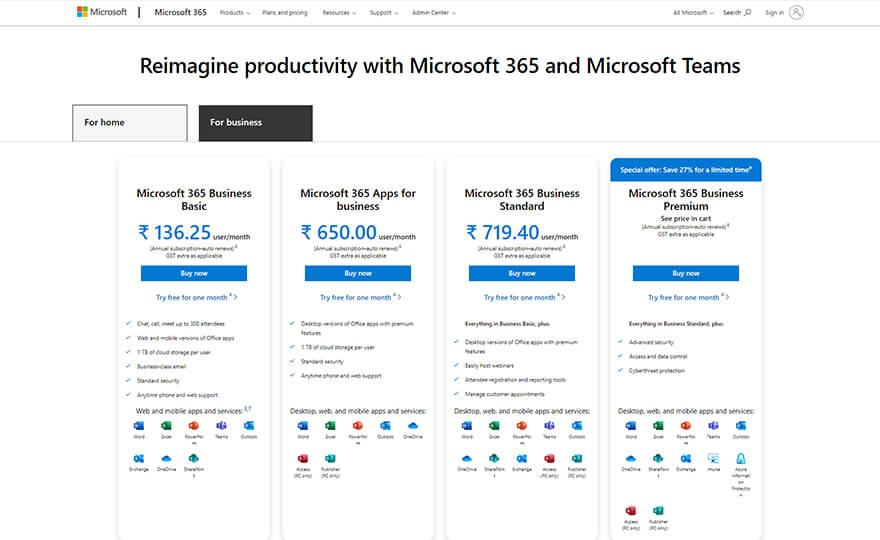Click the Excel icon in Business Basic card
This screenshot has width=880, height=540.
166,426
